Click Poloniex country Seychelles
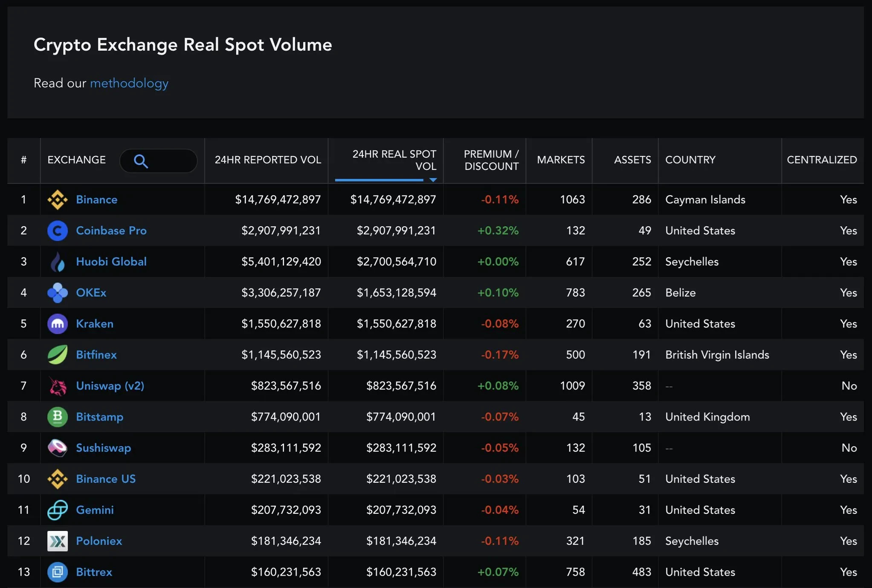This screenshot has height=588, width=872. pos(692,541)
